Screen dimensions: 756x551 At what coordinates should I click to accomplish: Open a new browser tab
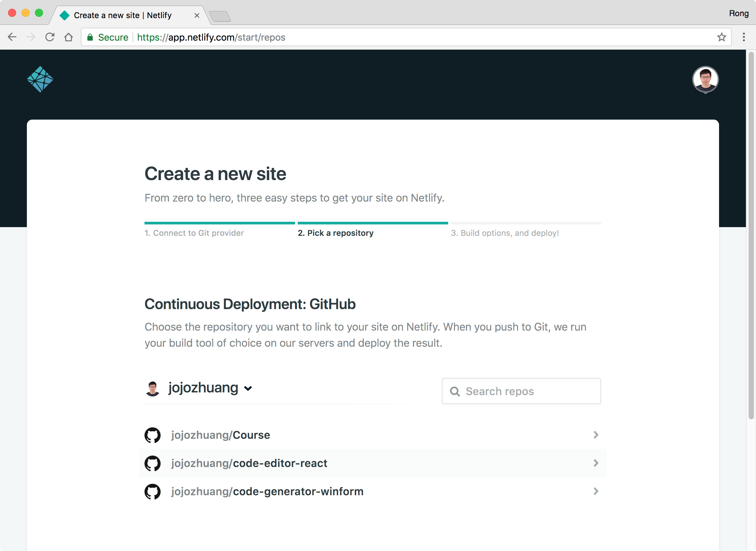[220, 16]
